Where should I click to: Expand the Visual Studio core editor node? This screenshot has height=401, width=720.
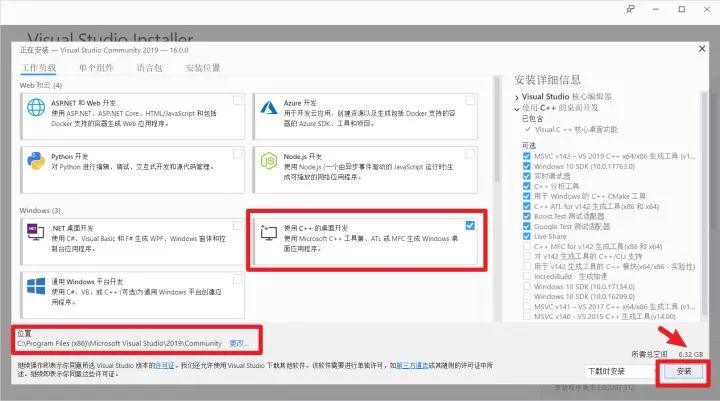pos(517,97)
